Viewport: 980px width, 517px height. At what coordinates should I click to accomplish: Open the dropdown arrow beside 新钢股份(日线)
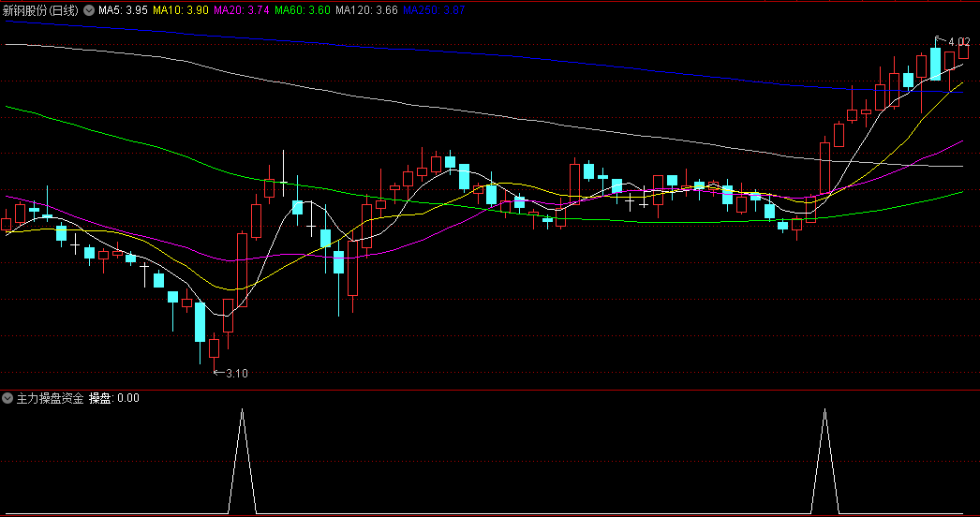89,10
